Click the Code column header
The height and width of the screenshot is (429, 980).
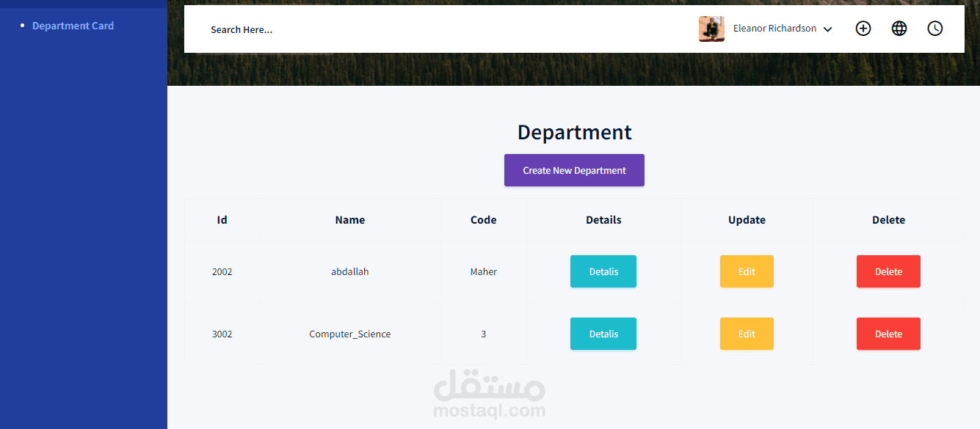tap(484, 220)
